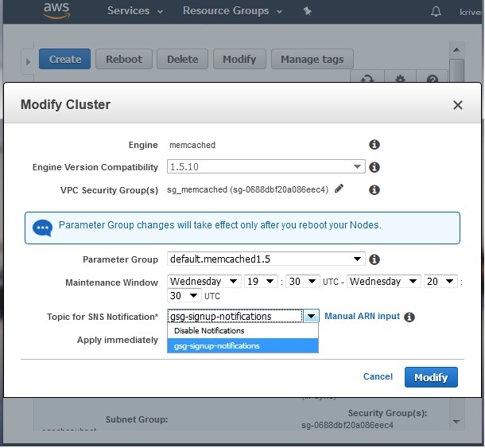Screen dimensions: 485x448
Task: Click the AWS logo icon
Action: pos(58,10)
